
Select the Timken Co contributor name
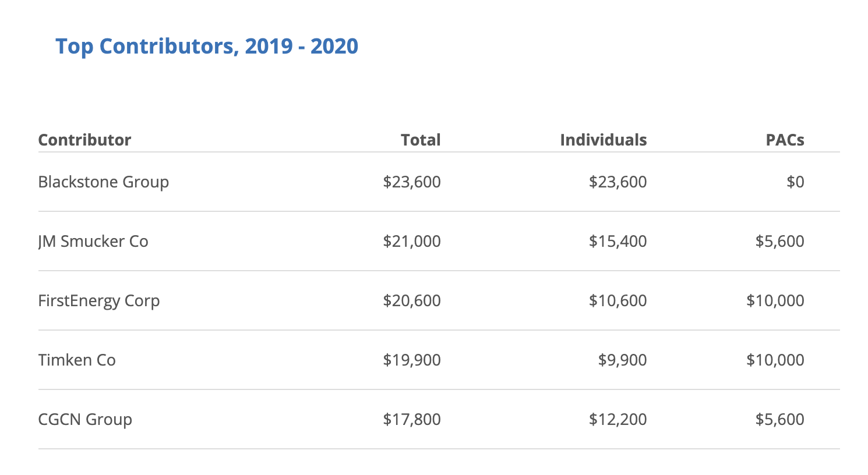tap(77, 360)
